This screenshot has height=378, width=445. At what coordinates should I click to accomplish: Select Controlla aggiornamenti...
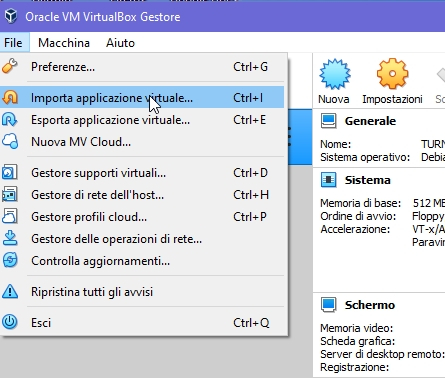point(142,261)
